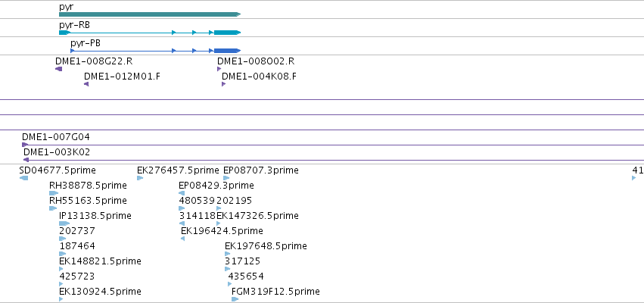This screenshot has height=303, width=644.
Task: Select the DME1-003K02 clone arrowhead
Action: pyautogui.click(x=26, y=160)
